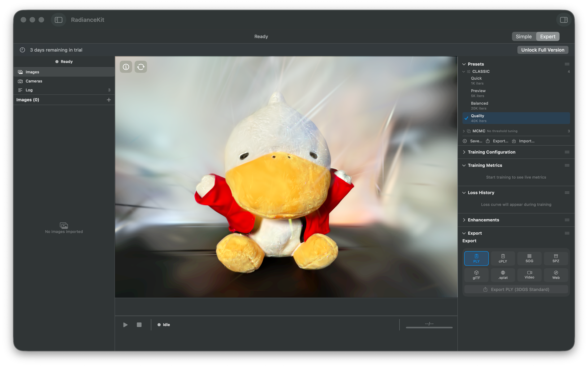The width and height of the screenshot is (588, 367).
Task: Select the PLY export format
Action: point(476,258)
